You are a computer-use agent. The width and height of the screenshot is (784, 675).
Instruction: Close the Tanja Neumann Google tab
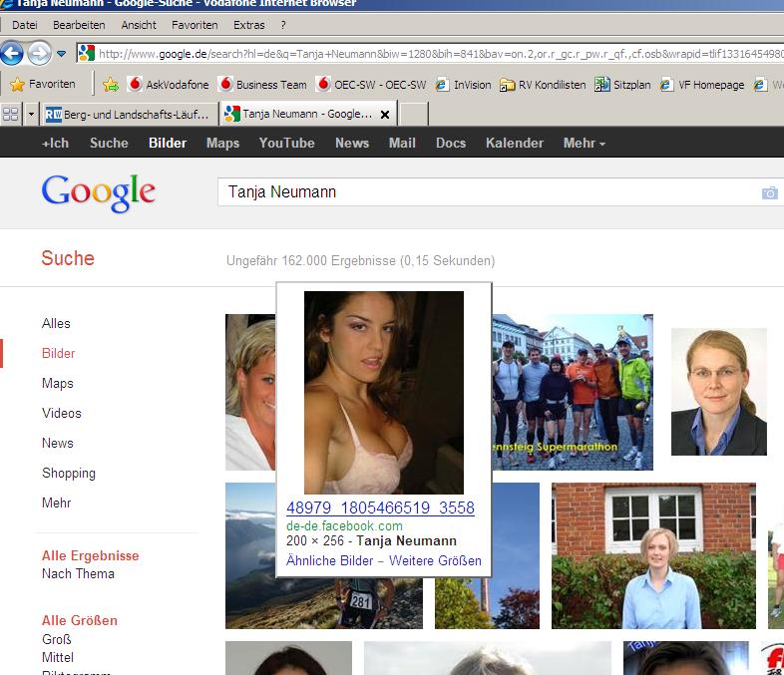[385, 115]
